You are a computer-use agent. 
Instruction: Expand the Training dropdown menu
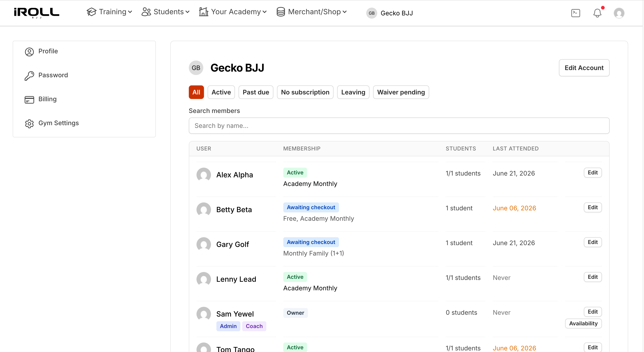tap(109, 12)
